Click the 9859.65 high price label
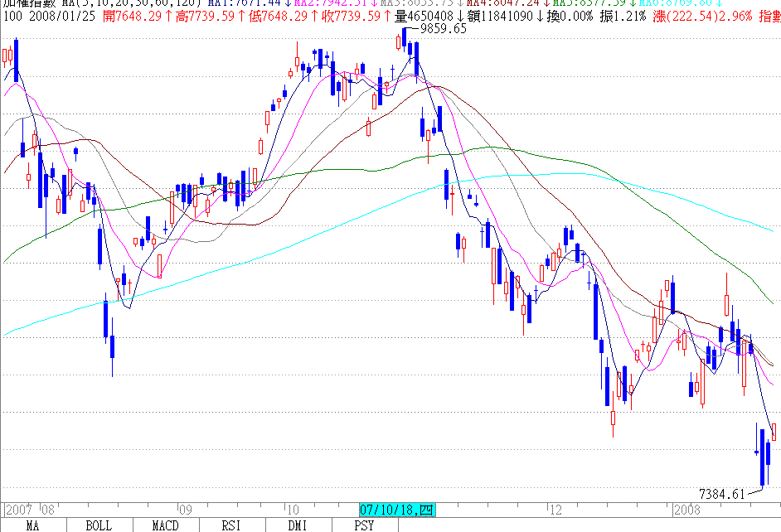The height and width of the screenshot is (532, 781). [x=444, y=28]
